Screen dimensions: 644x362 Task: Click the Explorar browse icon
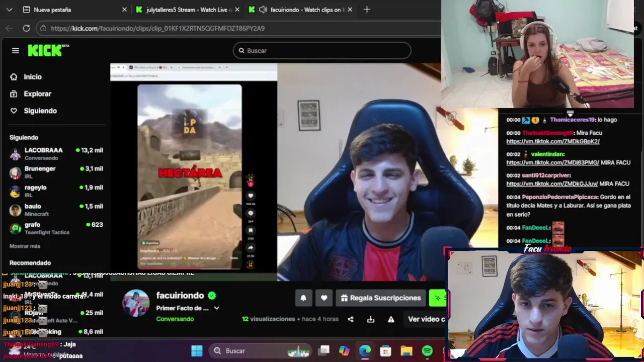click(x=14, y=94)
